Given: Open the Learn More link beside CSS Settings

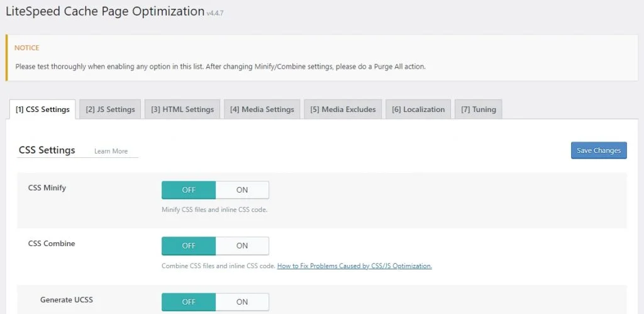Looking at the screenshot, I should pyautogui.click(x=111, y=151).
